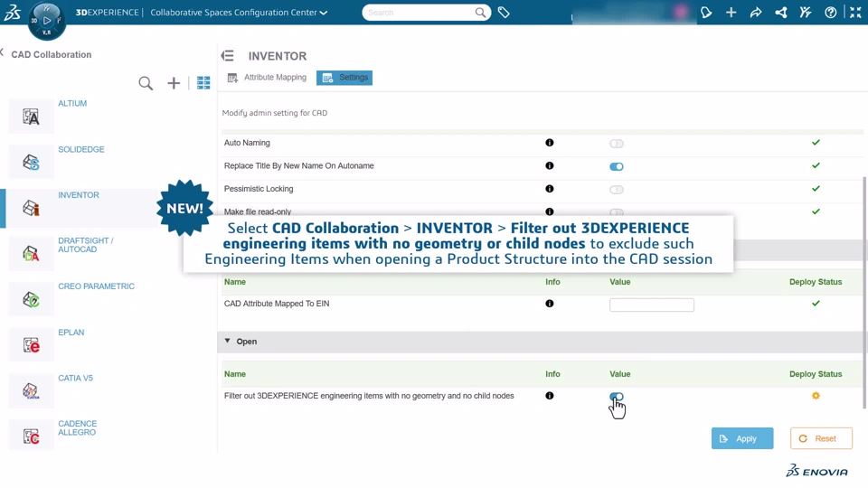Select ALTIUM in the CAD list
868x488 pixels.
click(x=72, y=103)
